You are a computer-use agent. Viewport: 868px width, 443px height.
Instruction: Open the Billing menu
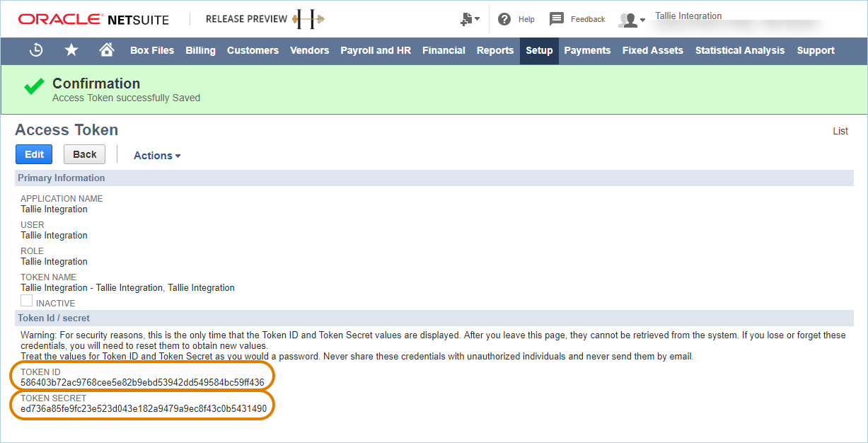201,50
